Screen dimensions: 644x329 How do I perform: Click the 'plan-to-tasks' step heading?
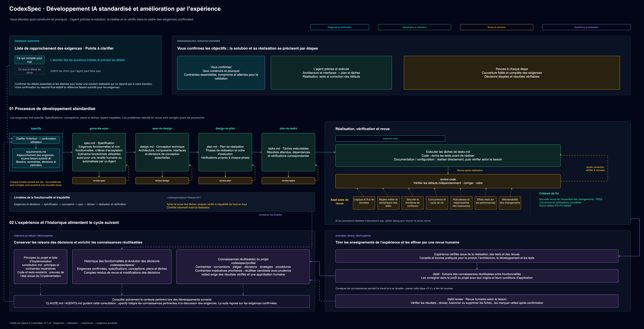click(288, 128)
